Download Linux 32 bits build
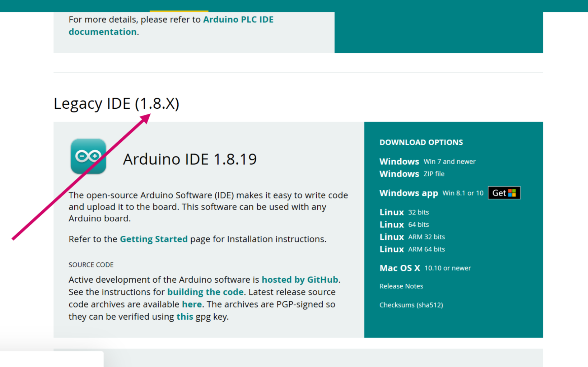This screenshot has height=367, width=588. point(404,212)
